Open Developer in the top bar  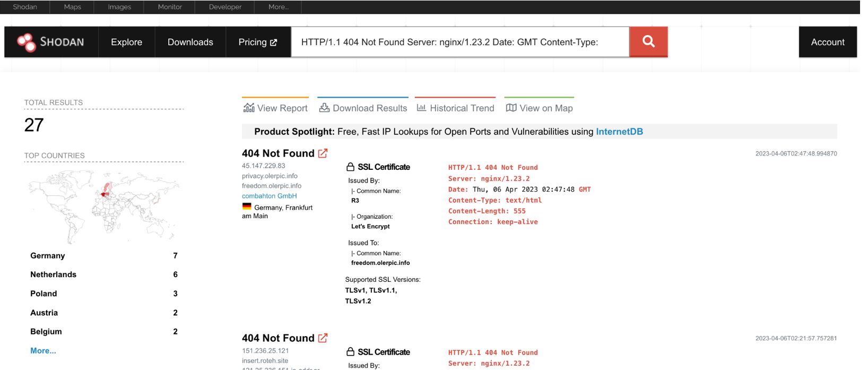(x=225, y=7)
